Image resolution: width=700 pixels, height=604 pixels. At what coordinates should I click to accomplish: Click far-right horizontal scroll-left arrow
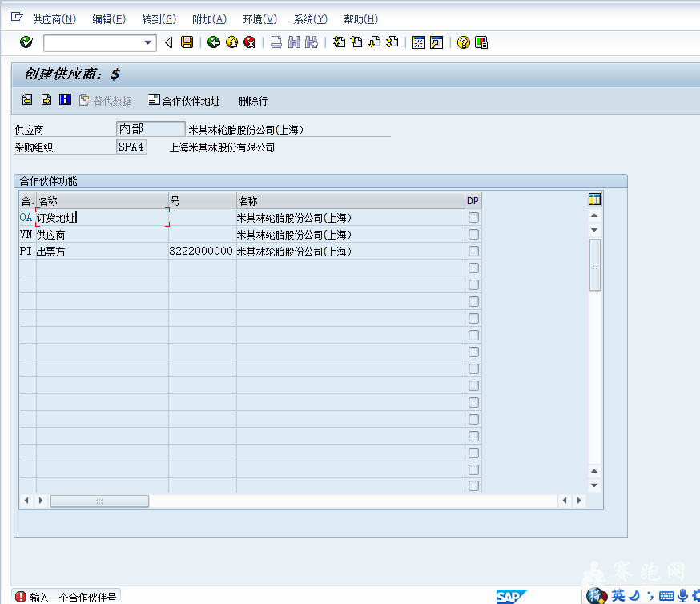click(x=565, y=501)
